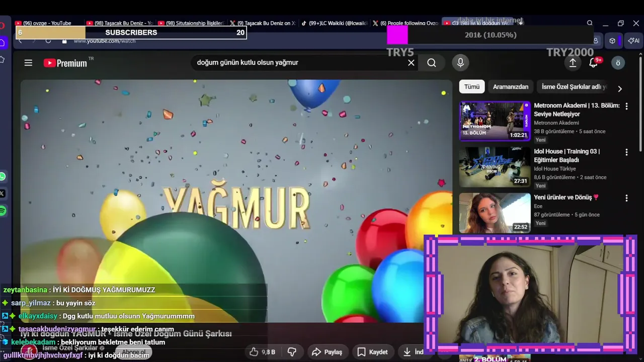Open the browser profile person icon

[x=596, y=41]
